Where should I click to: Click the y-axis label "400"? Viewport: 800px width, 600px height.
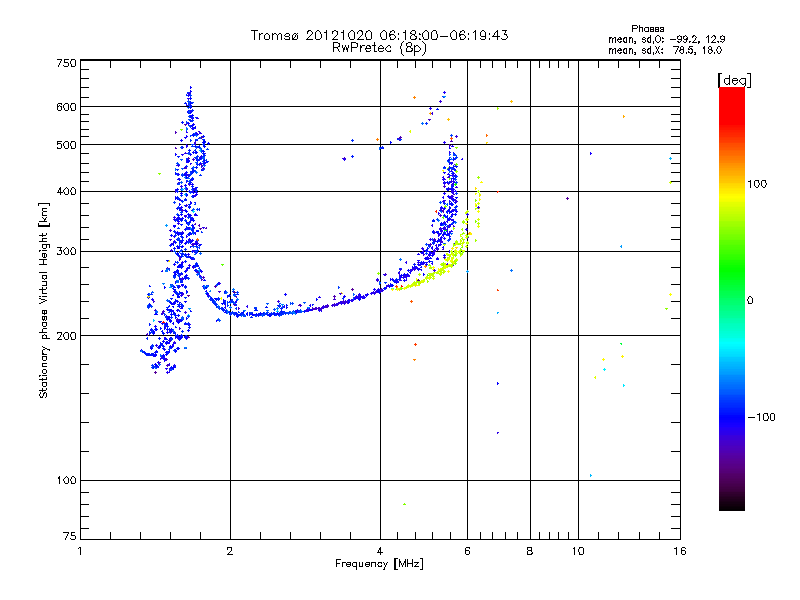[66, 191]
